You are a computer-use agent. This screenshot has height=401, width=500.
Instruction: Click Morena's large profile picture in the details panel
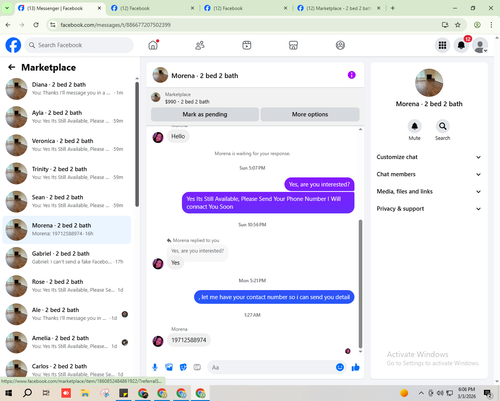click(x=429, y=83)
